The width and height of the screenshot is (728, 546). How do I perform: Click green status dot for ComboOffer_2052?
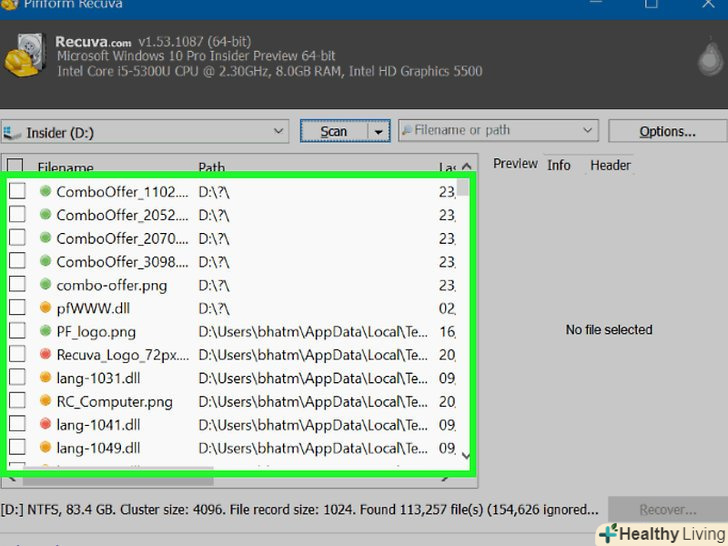coord(45,214)
